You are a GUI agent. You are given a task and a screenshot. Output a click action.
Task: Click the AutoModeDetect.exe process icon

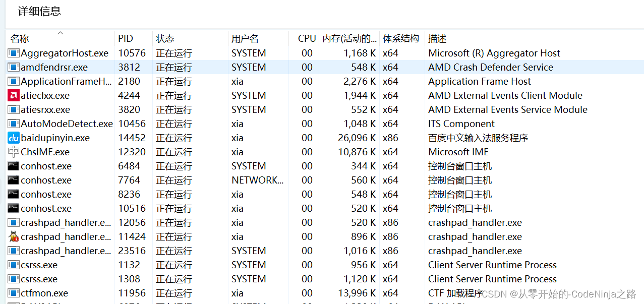14,124
